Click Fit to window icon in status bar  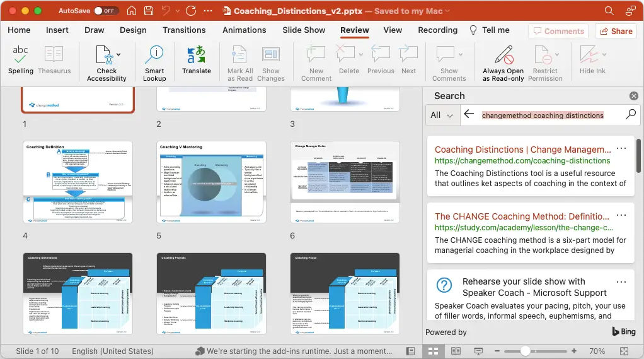(624, 351)
